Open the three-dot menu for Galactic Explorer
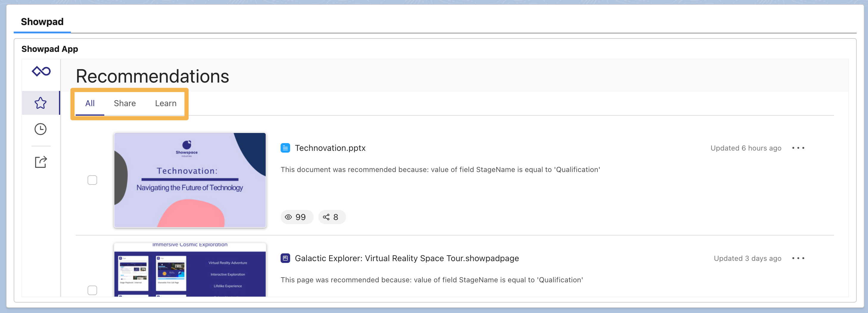 tap(799, 258)
